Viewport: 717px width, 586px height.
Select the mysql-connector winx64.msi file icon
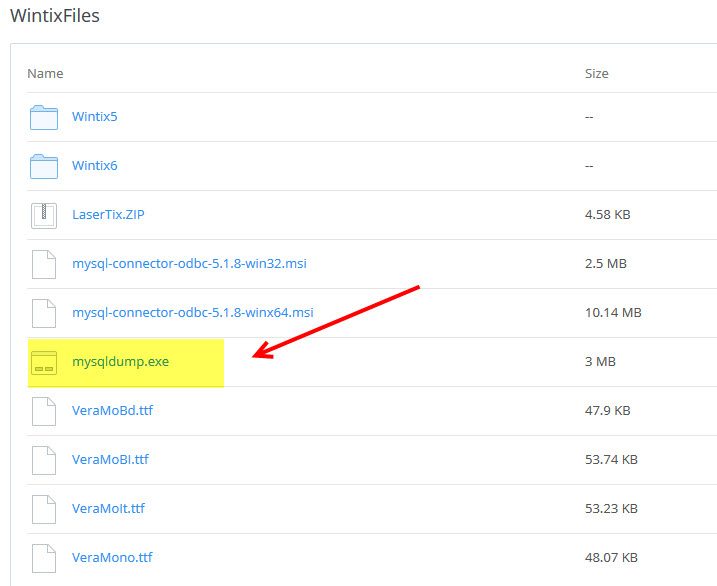tap(44, 313)
